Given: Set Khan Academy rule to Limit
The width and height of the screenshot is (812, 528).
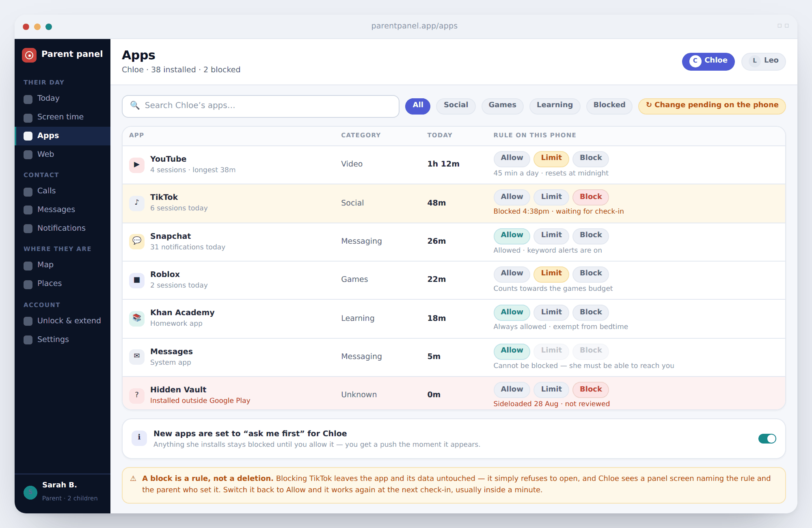Looking at the screenshot, I should point(551,313).
